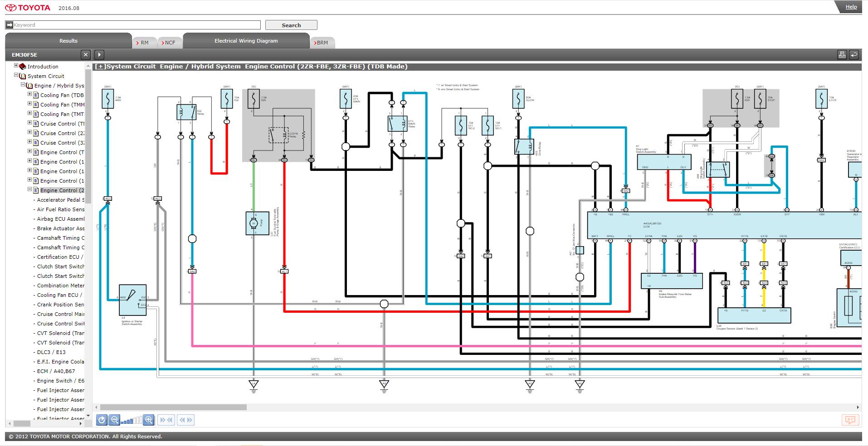868x446 pixels.
Task: Zoom out of the wiring diagram
Action: (114, 420)
